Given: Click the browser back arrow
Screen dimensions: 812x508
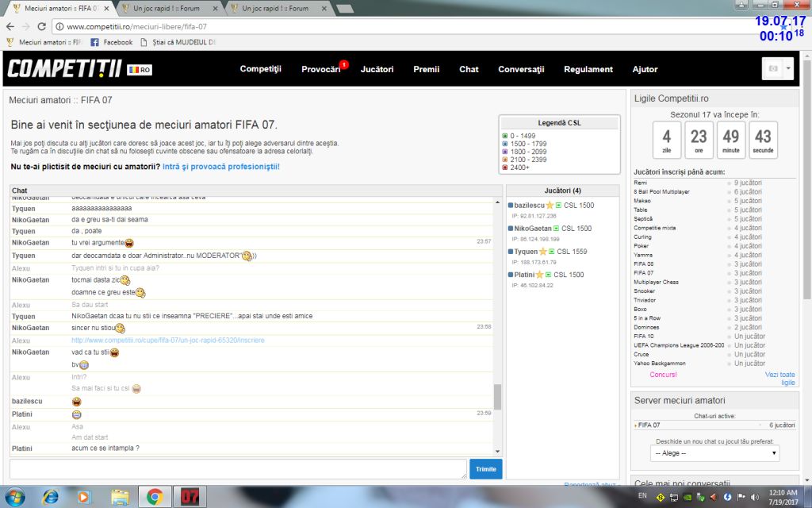Looking at the screenshot, I should coord(10,26).
